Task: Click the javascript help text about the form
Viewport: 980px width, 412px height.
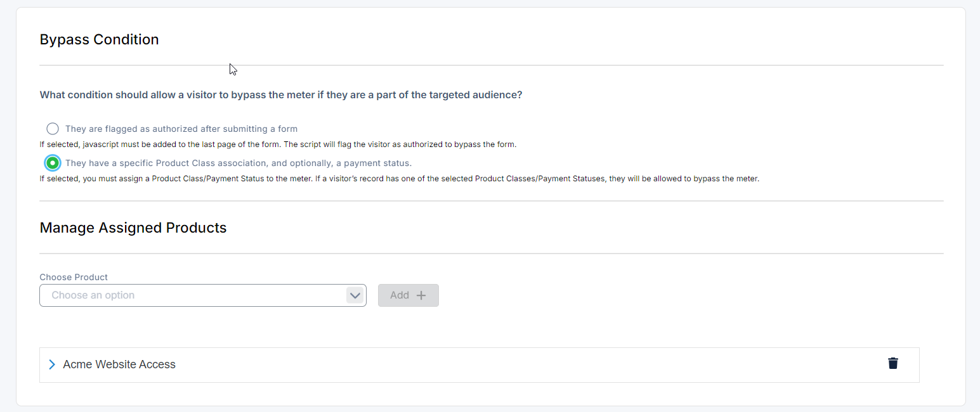Action: 278,145
